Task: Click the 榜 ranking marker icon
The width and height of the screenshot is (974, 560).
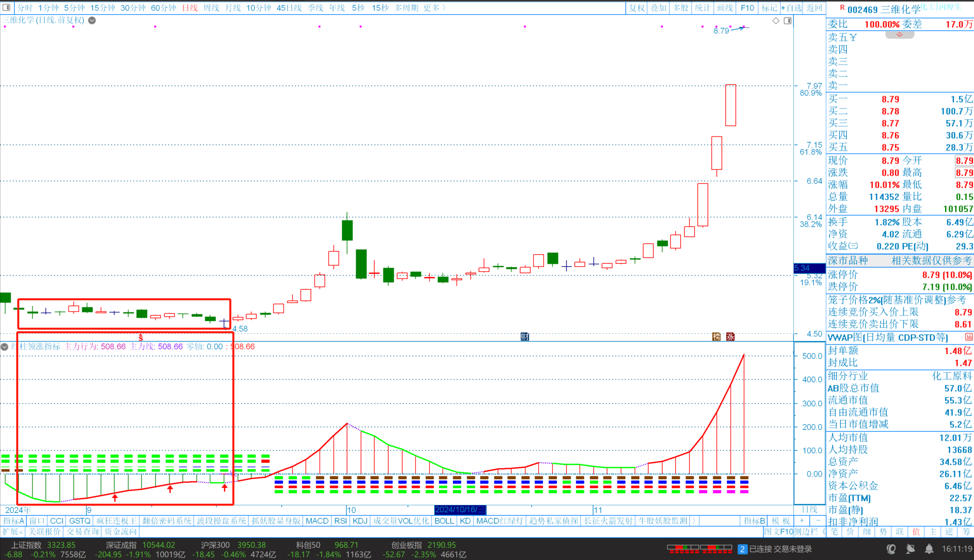Action: pyautogui.click(x=716, y=337)
